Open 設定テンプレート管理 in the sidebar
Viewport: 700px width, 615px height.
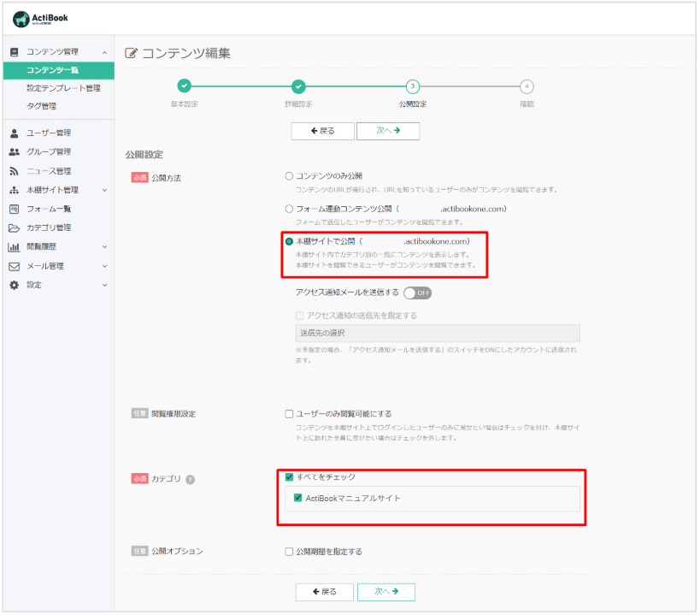point(63,88)
